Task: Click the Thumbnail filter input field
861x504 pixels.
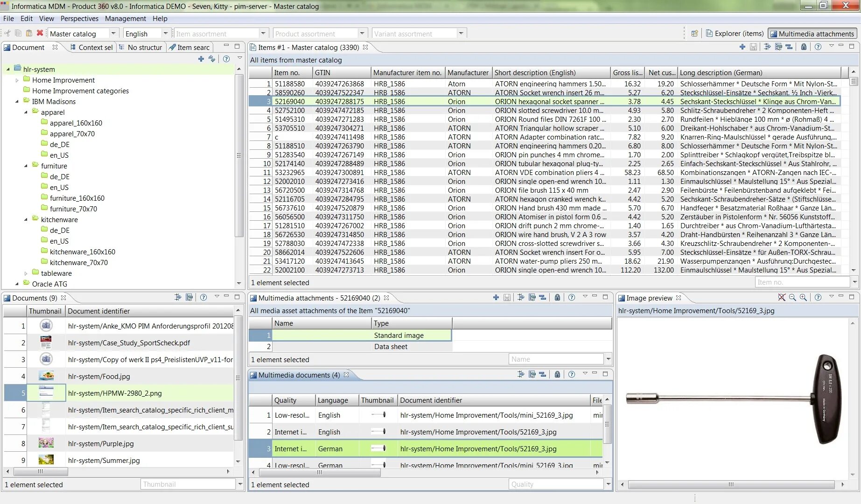Action: (188, 484)
